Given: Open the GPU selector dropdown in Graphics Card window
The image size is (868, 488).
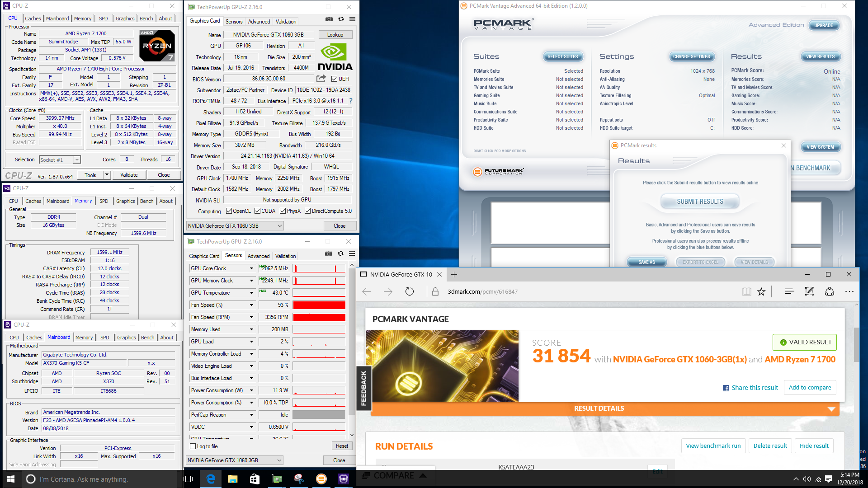Looking at the screenshot, I should pyautogui.click(x=235, y=226).
